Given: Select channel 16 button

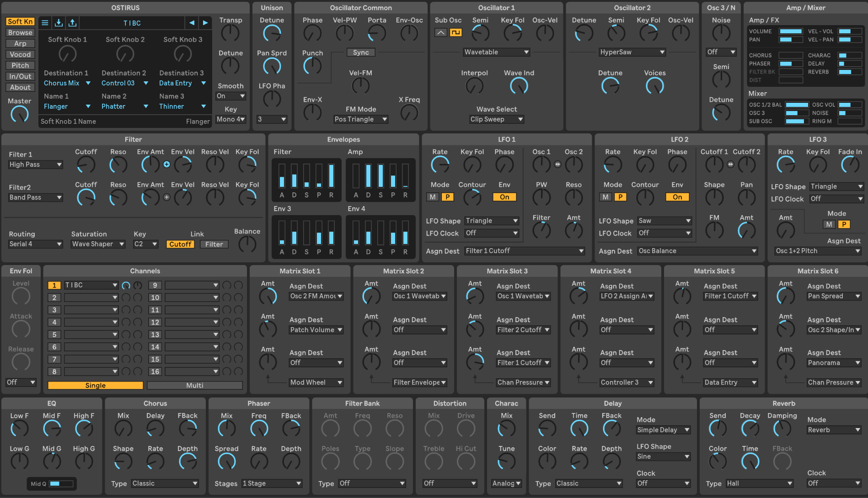Looking at the screenshot, I should click(x=155, y=371).
